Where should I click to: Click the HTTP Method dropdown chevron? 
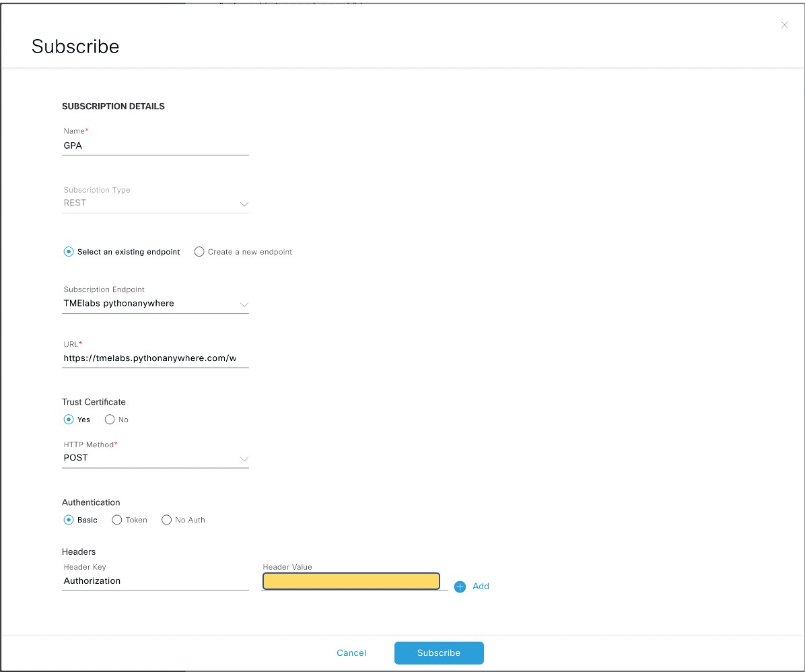pyautogui.click(x=244, y=459)
